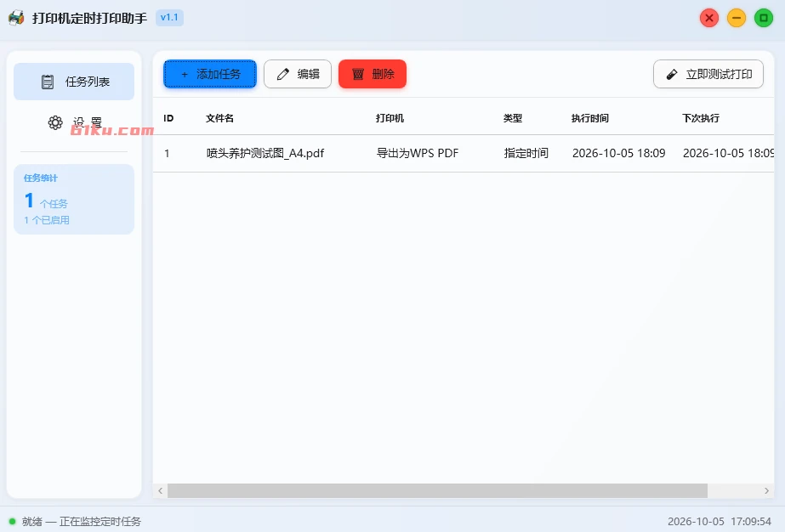This screenshot has height=532, width=785.
Task: Sort by the ID column header
Action: coord(168,118)
